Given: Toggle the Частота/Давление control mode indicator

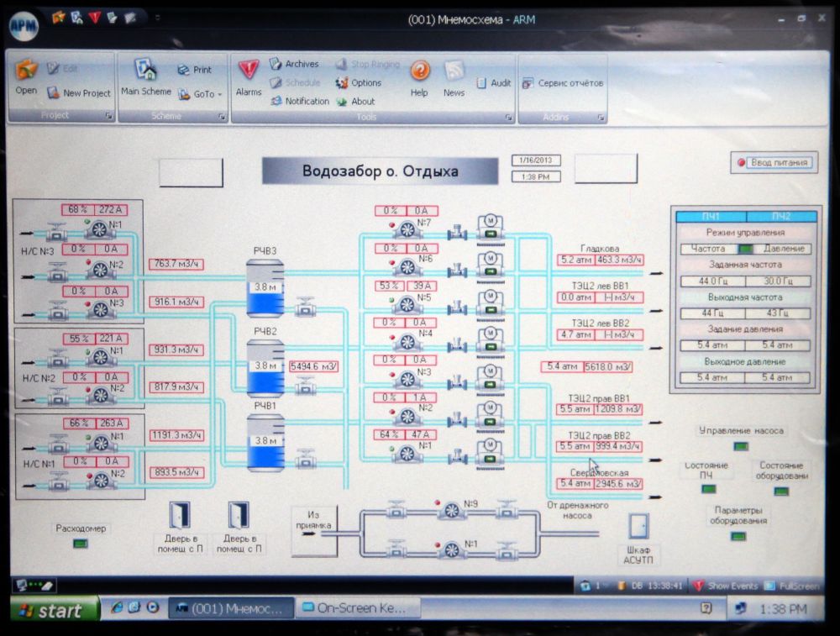Looking at the screenshot, I should (745, 249).
